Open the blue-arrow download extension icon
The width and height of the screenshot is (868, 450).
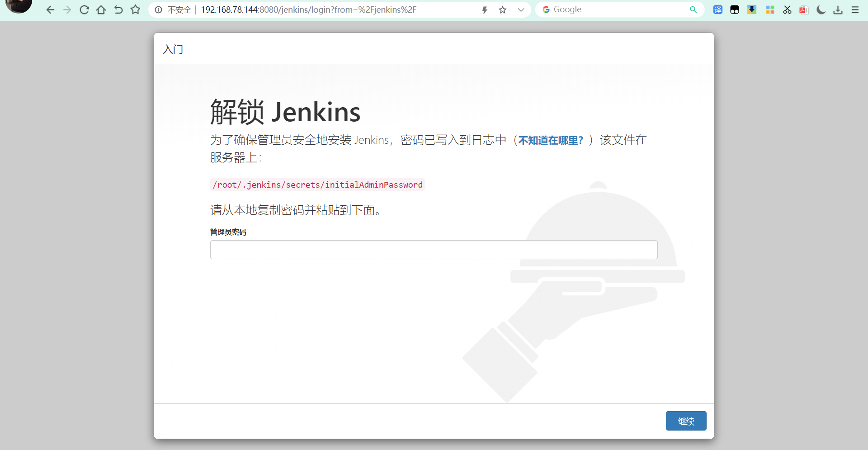[752, 10]
